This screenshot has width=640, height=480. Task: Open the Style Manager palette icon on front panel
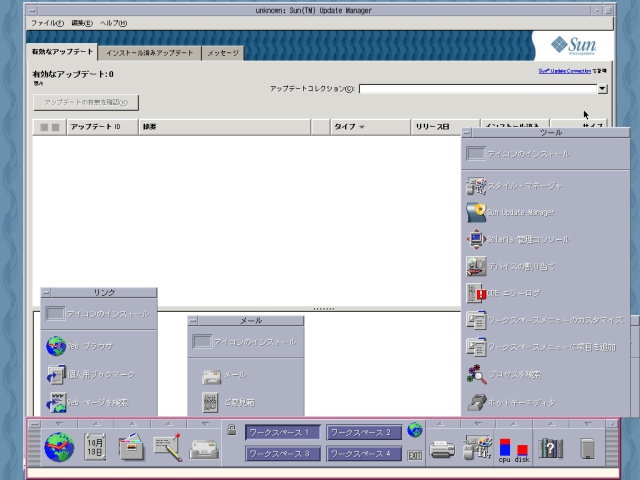pyautogui.click(x=478, y=448)
